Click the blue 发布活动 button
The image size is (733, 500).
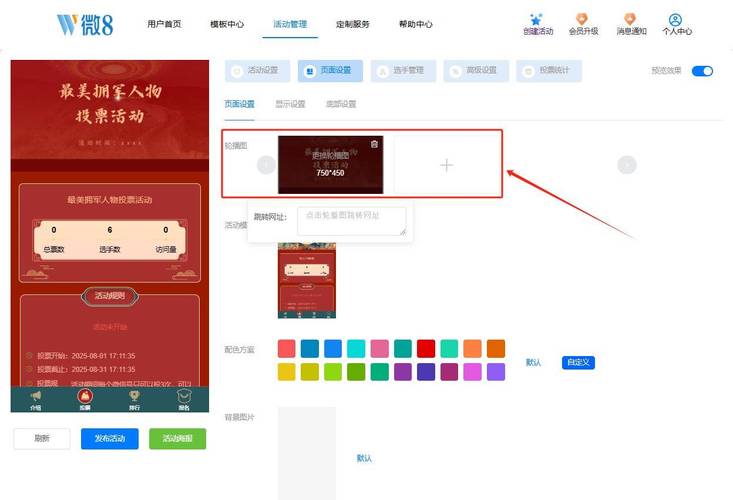(109, 439)
